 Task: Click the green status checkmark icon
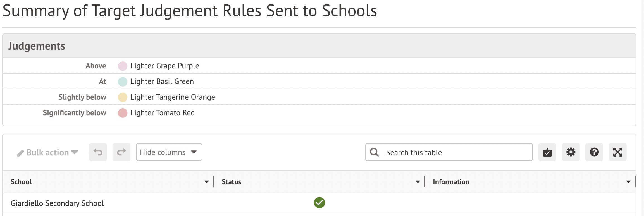[x=319, y=203]
